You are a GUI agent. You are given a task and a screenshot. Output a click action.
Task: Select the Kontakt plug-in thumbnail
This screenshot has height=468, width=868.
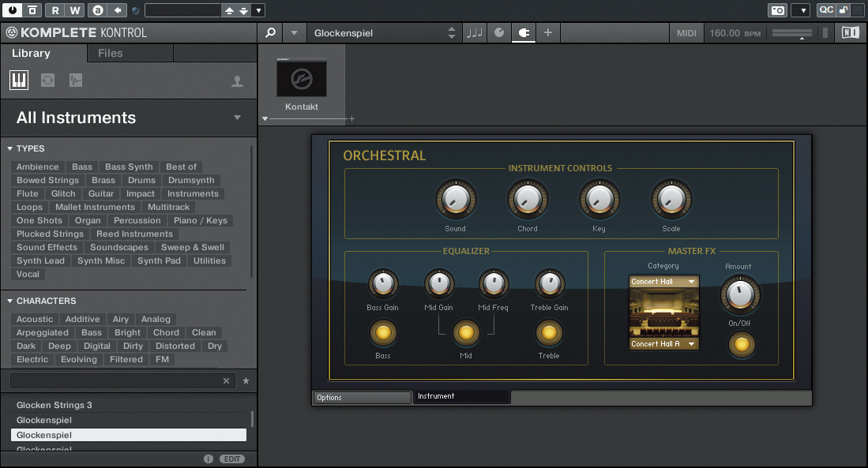302,79
